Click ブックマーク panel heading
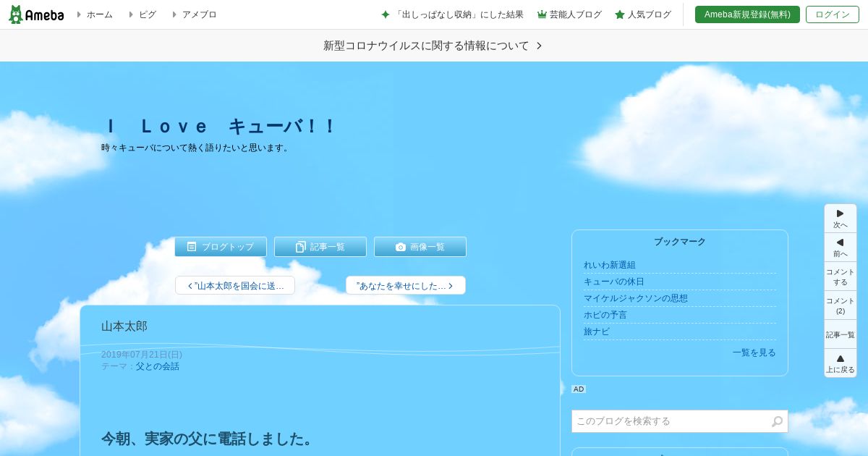This screenshot has height=456, width=868. (x=680, y=242)
